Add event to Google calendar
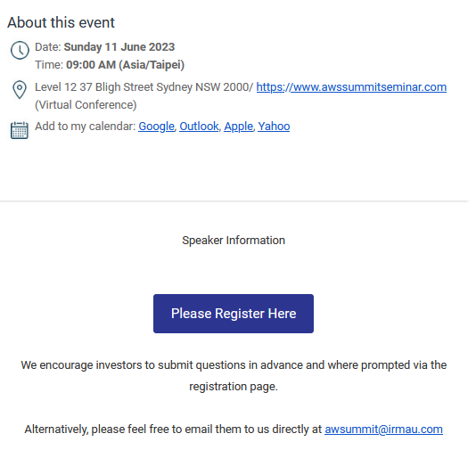Viewport: 476px width, 450px height. 156,127
